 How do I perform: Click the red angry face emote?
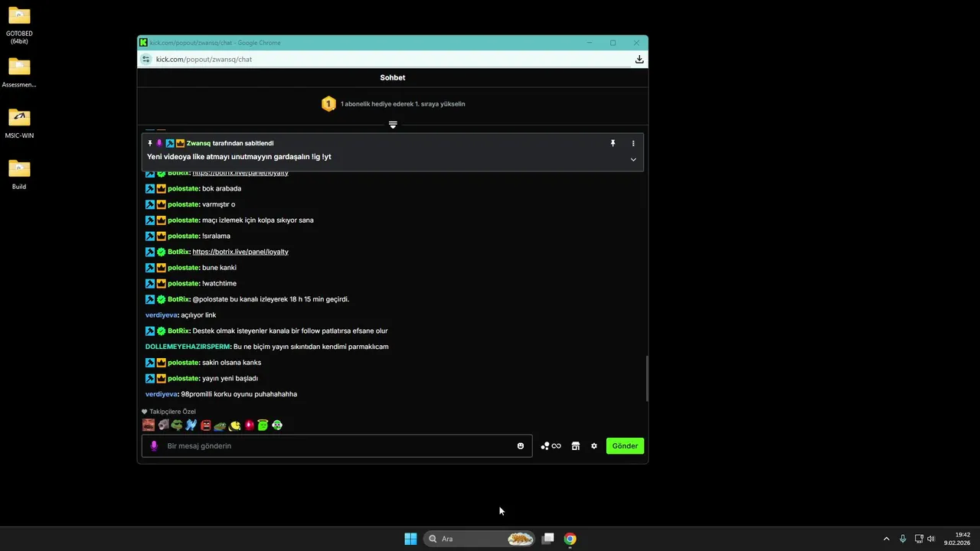point(149,425)
